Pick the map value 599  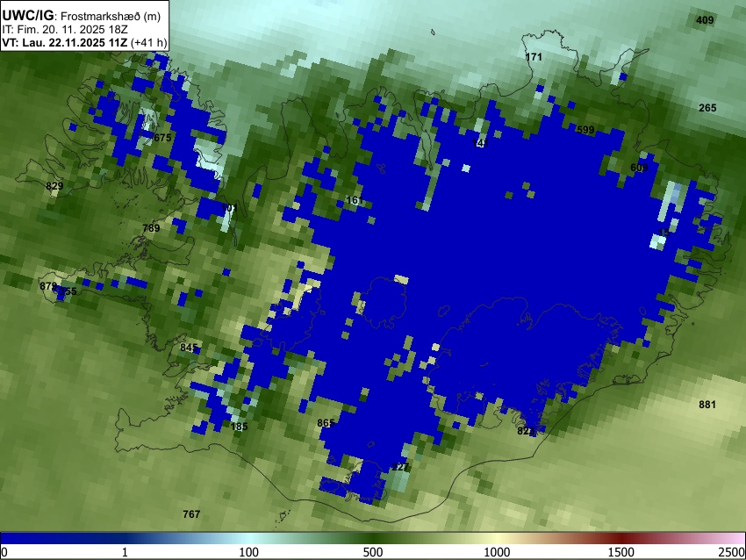click(585, 130)
